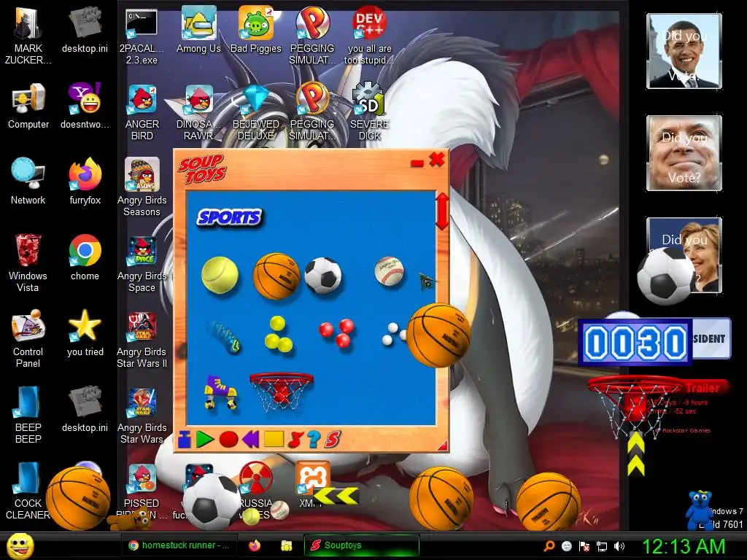The image size is (747, 560).
Task: Open the SEVERE DICK desktop icon
Action: tap(369, 112)
